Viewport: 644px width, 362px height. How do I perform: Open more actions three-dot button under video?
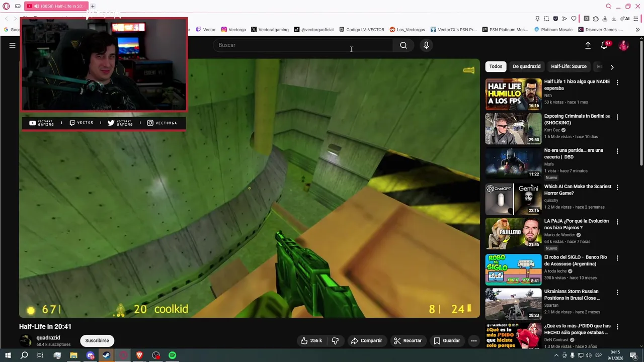[473, 340]
